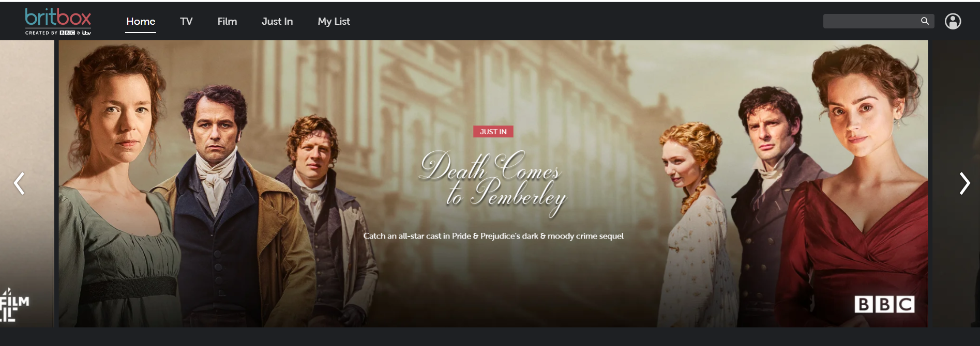The width and height of the screenshot is (980, 346).
Task: Open the user profile account icon
Action: (953, 21)
